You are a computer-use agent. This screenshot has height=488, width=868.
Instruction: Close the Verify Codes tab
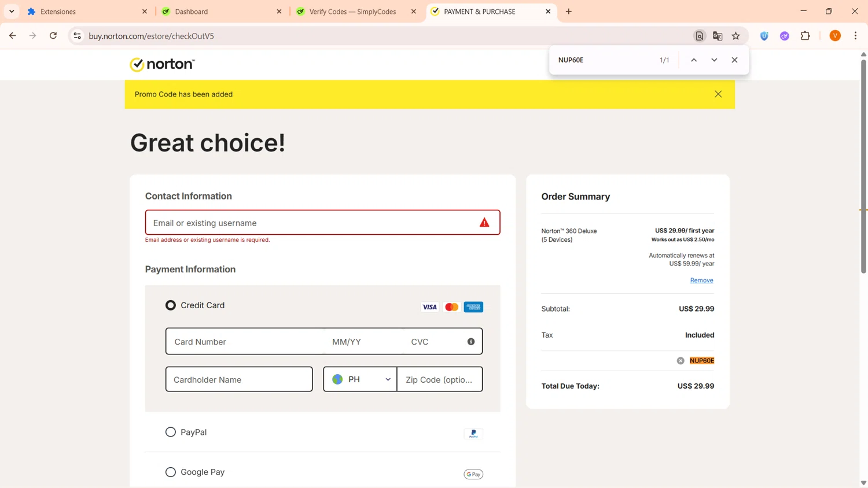click(x=413, y=12)
